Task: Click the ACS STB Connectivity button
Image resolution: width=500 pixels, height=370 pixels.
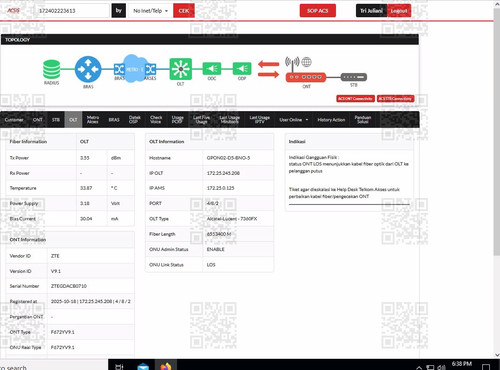Action: 395,99
